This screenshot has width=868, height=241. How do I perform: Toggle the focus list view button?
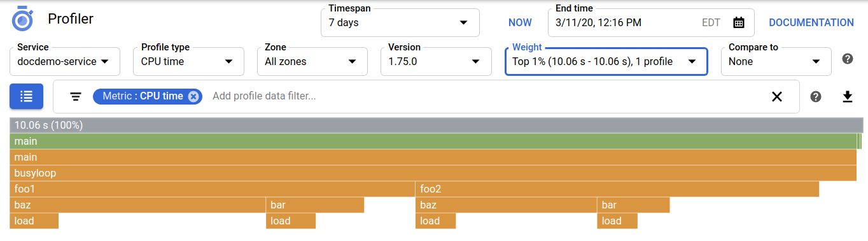[x=26, y=96]
